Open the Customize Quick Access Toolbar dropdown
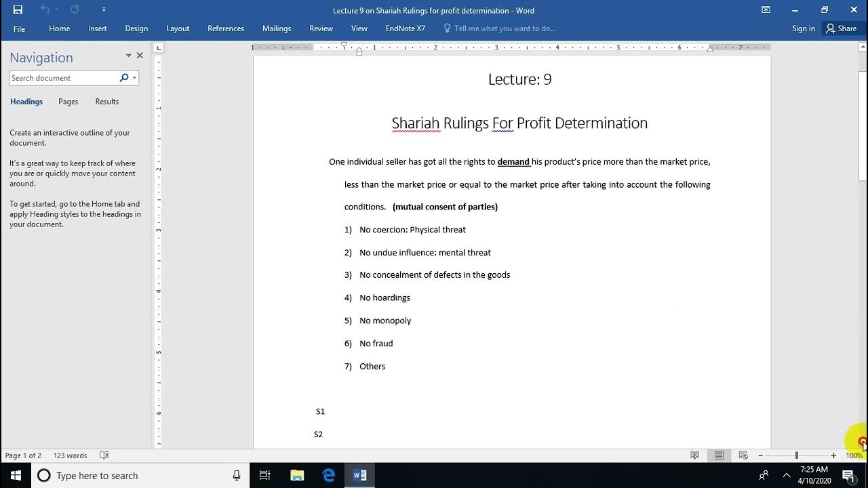Screen dimensions: 868x488 click(x=103, y=9)
